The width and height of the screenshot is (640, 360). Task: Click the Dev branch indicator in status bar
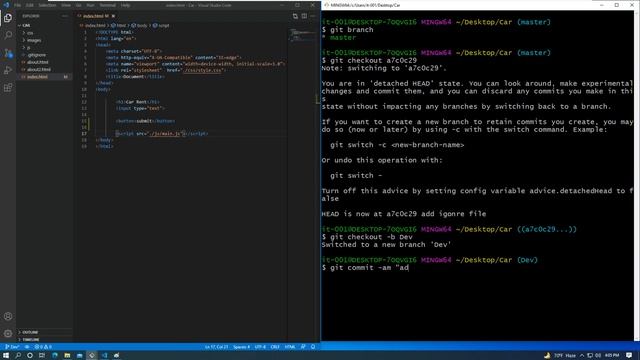coord(12,347)
